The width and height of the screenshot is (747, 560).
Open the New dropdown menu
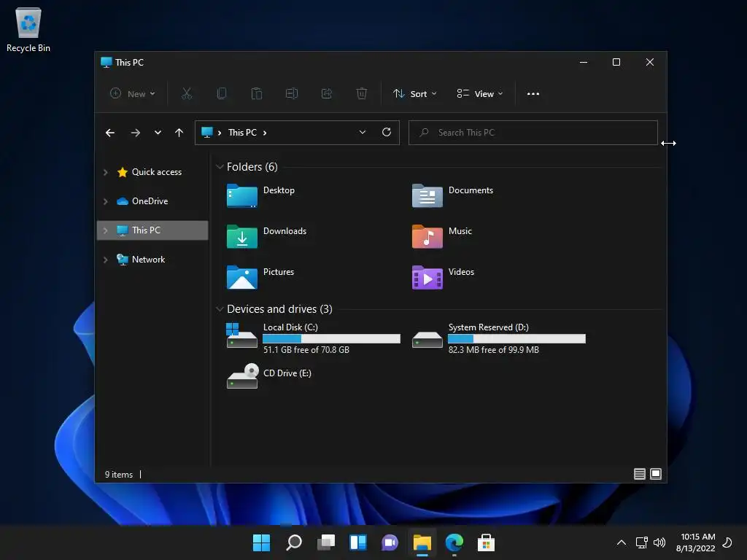pyautogui.click(x=133, y=94)
